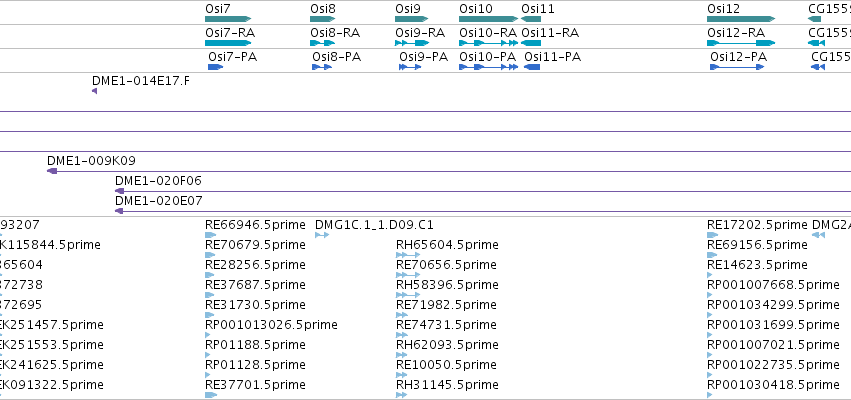Select EST RH31145.5prime
The width and height of the screenshot is (851, 400).
pyautogui.click(x=447, y=384)
